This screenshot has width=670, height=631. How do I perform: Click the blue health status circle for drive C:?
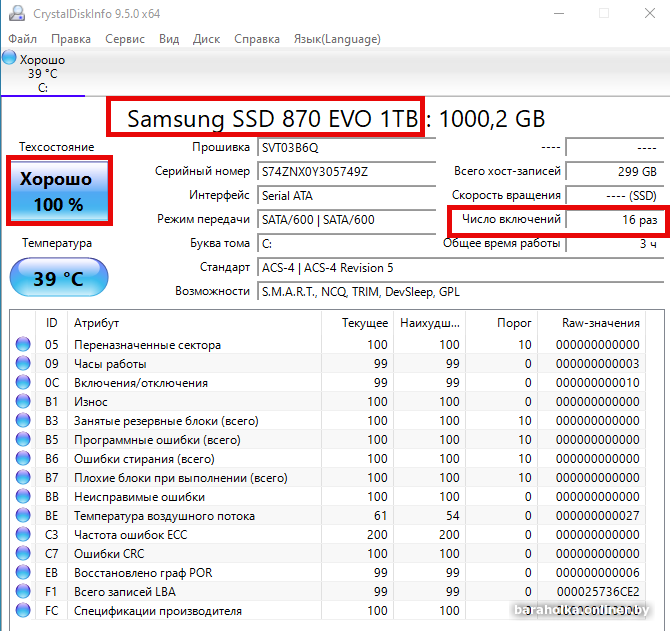[x=9, y=58]
